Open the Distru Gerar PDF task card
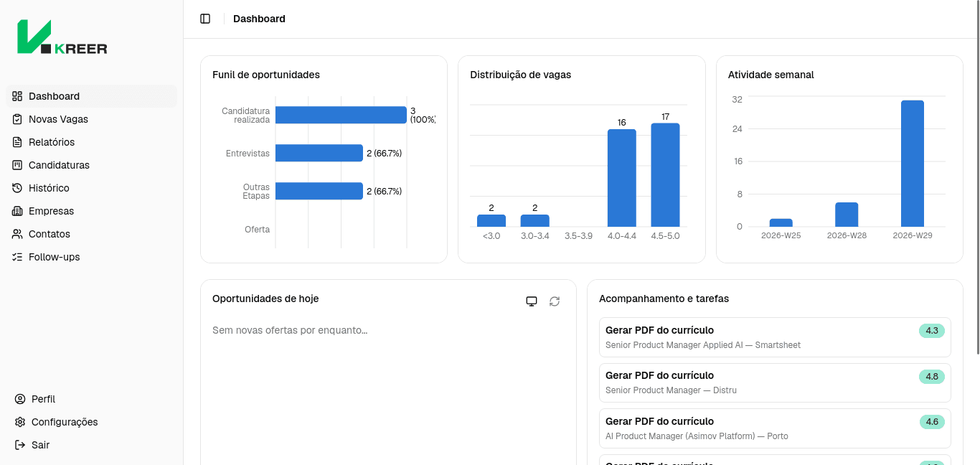This screenshot has width=980, height=465. (775, 382)
